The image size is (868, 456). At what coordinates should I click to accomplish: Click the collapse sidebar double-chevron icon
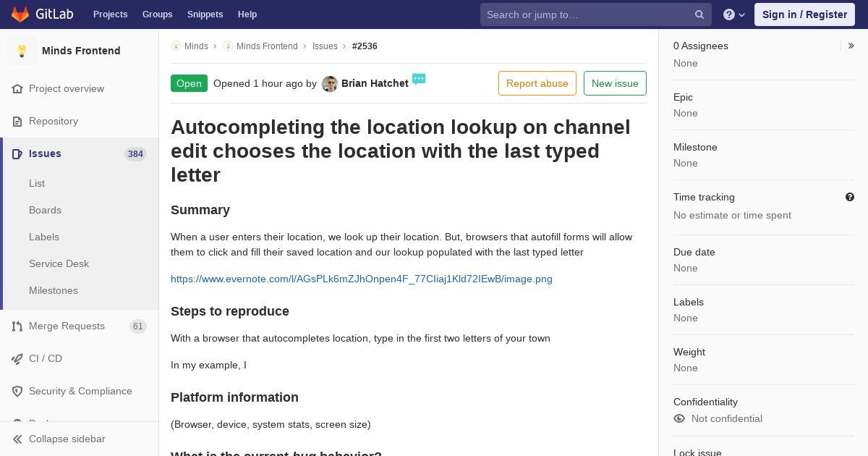coord(17,439)
